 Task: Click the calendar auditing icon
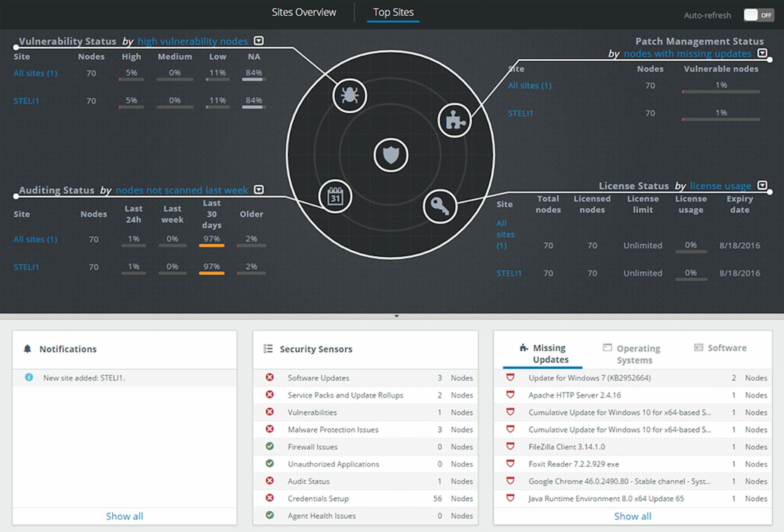335,196
